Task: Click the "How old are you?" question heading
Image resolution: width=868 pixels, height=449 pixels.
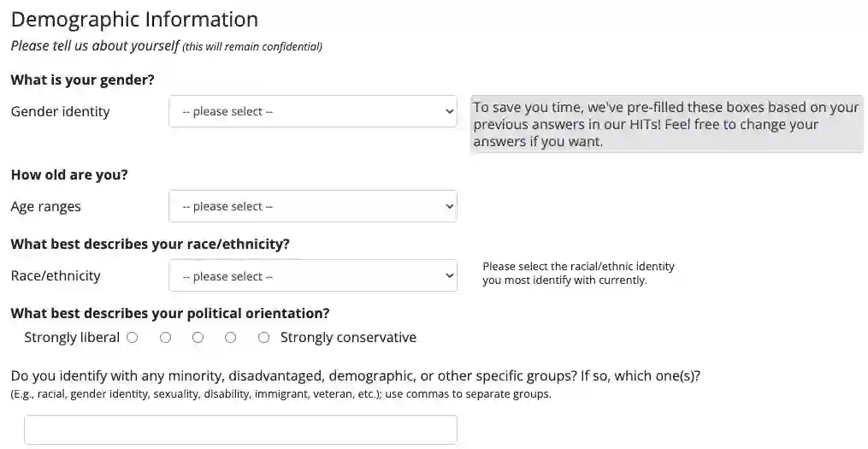Action: pyautogui.click(x=69, y=174)
